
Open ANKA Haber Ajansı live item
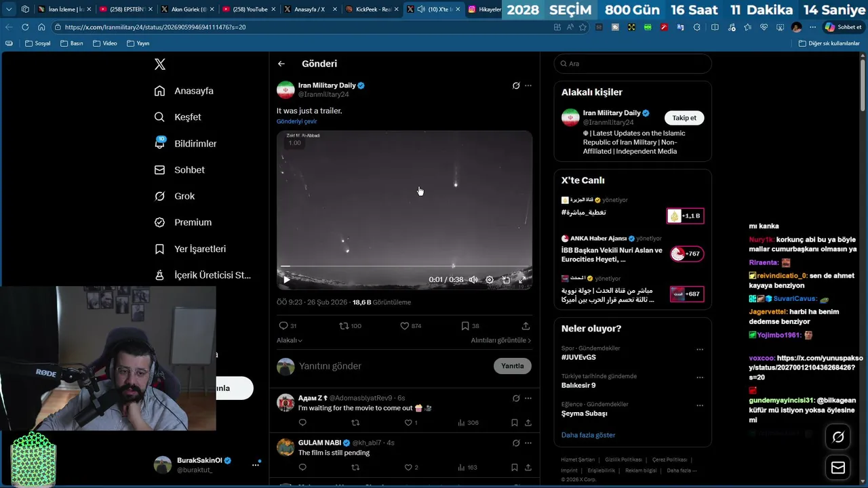pyautogui.click(x=633, y=249)
